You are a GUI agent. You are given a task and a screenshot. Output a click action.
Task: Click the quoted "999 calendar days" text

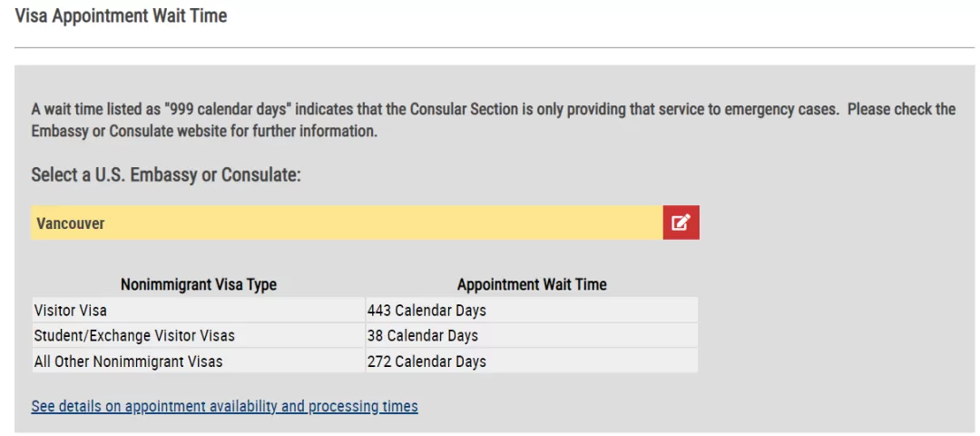click(x=228, y=110)
